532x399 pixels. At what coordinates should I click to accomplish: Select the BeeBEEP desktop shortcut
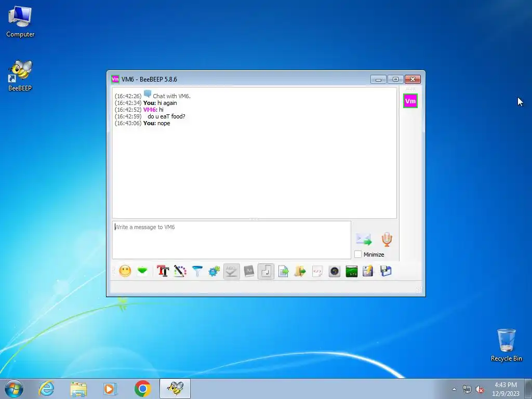pos(20,76)
